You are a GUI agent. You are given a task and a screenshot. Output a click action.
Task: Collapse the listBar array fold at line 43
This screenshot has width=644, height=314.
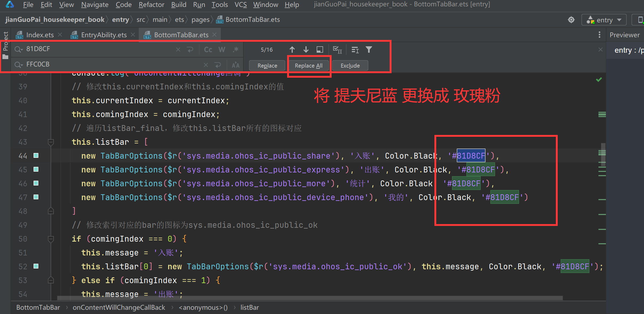pyautogui.click(x=51, y=142)
